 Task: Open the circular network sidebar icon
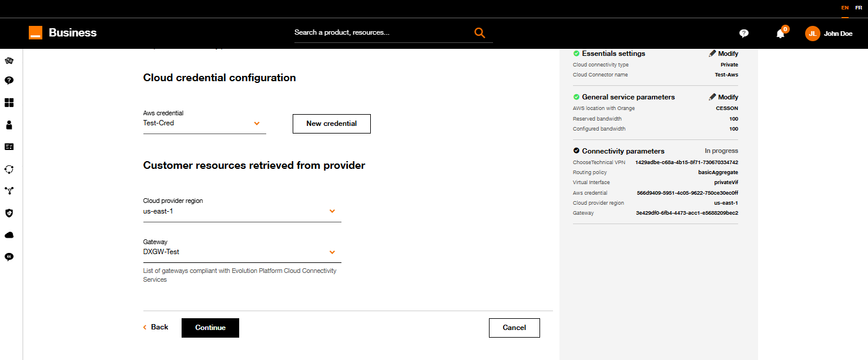pyautogui.click(x=9, y=169)
